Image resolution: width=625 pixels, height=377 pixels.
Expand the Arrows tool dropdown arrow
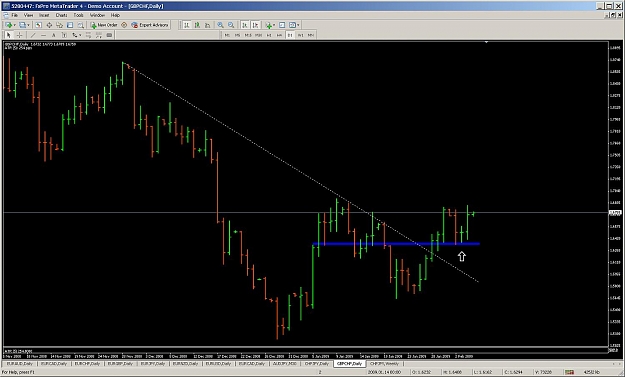coord(80,35)
